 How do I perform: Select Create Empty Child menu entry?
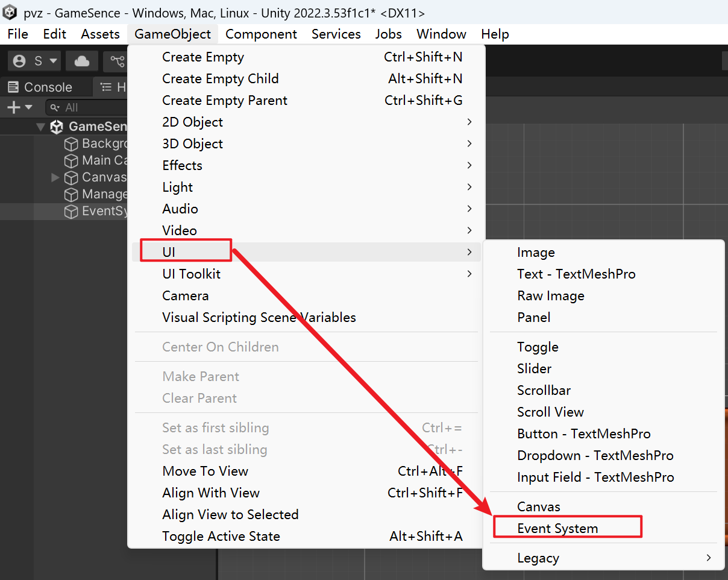coord(221,79)
